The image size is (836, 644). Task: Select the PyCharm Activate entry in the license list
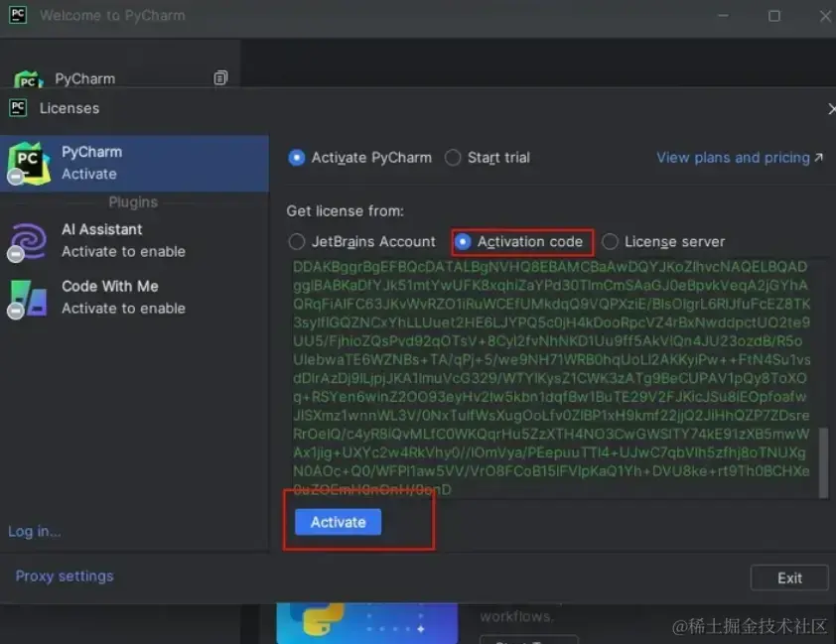click(x=134, y=163)
